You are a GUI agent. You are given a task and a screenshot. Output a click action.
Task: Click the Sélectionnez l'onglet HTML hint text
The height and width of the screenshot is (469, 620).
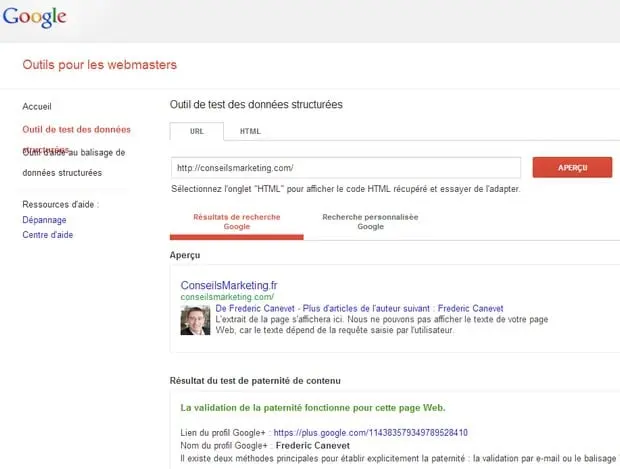(346, 189)
